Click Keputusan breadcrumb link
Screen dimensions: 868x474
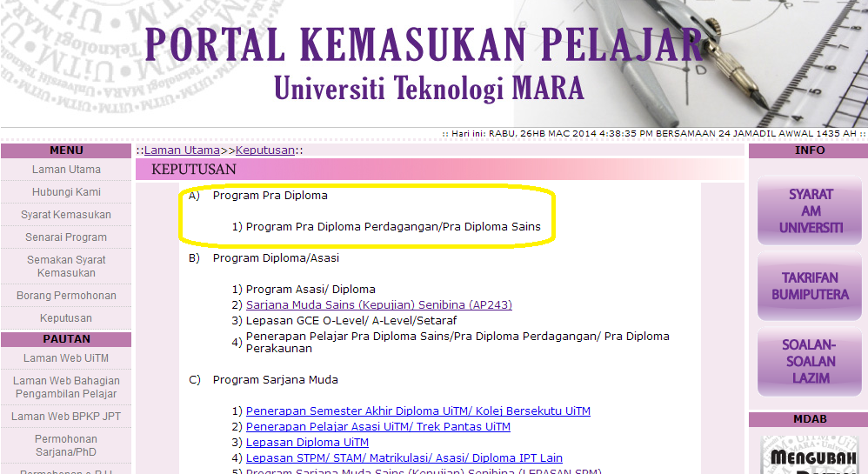tap(265, 150)
